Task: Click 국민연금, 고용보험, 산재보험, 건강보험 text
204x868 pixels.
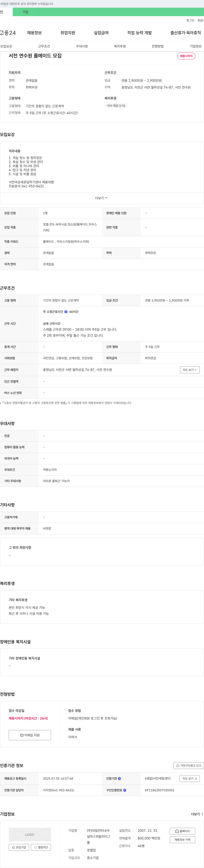Action: tap(68, 358)
